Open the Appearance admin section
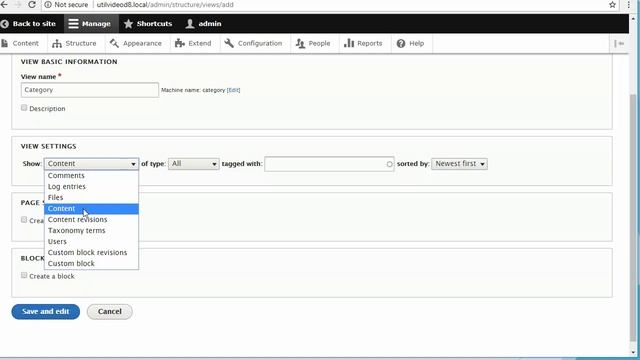Screen dimensions: 640x360 coord(136,43)
